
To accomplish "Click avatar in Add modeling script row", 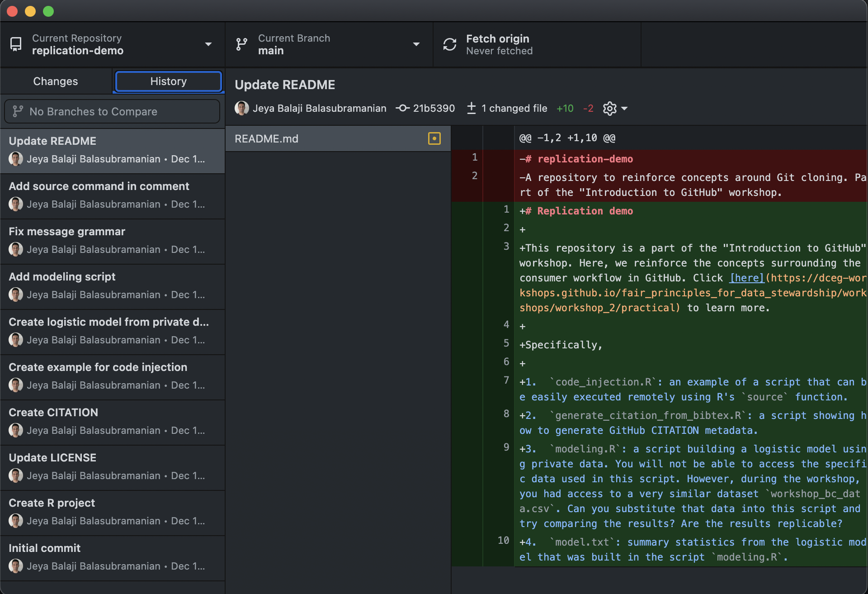I will (16, 295).
